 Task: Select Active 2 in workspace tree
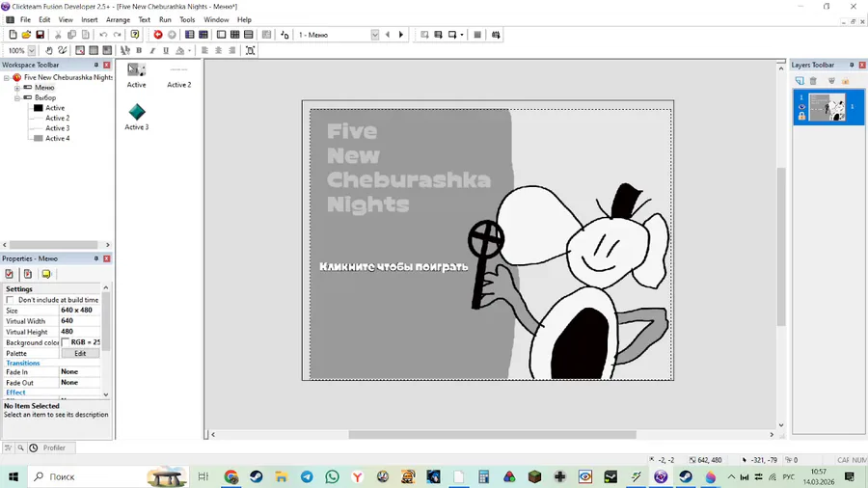point(58,118)
